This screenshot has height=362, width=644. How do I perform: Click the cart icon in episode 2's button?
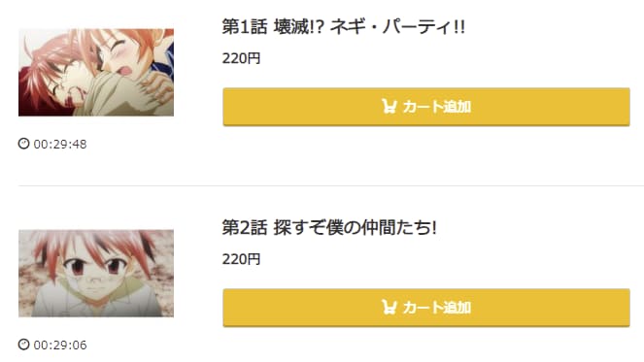(389, 307)
